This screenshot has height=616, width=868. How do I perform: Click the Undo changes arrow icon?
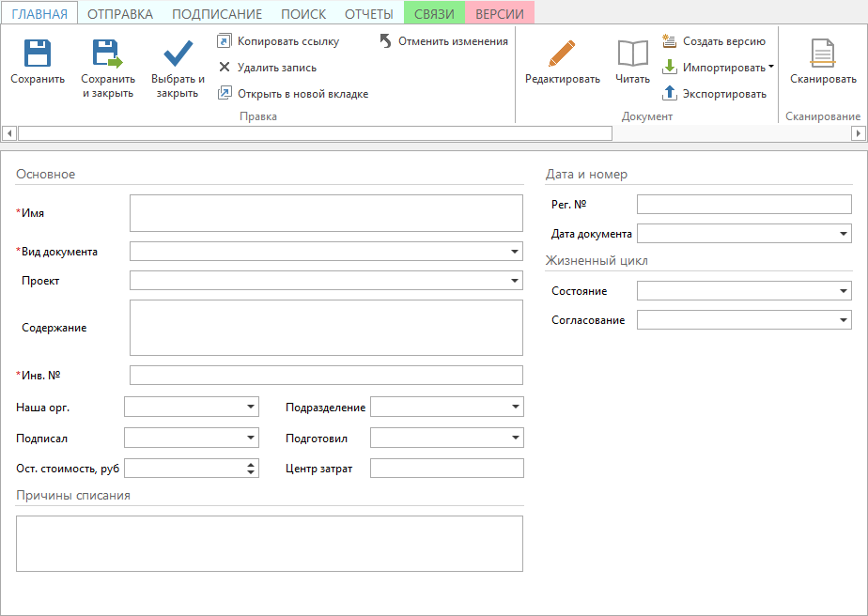[x=386, y=41]
